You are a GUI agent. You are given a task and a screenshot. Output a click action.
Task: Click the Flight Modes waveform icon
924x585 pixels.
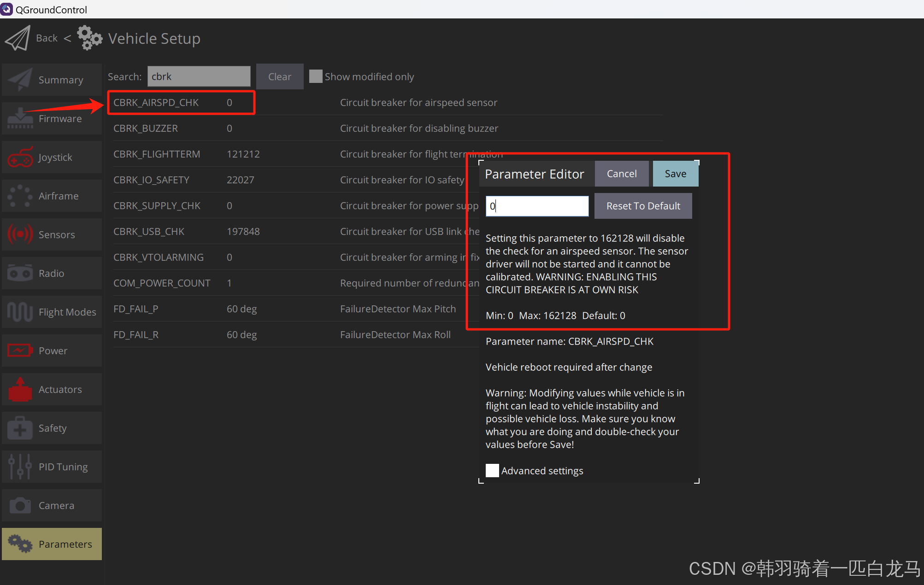(20, 312)
